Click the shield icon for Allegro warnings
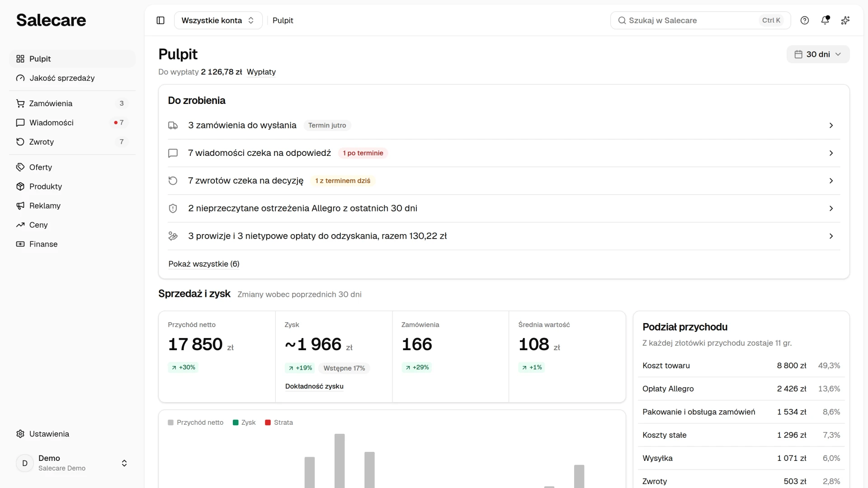 tap(173, 208)
